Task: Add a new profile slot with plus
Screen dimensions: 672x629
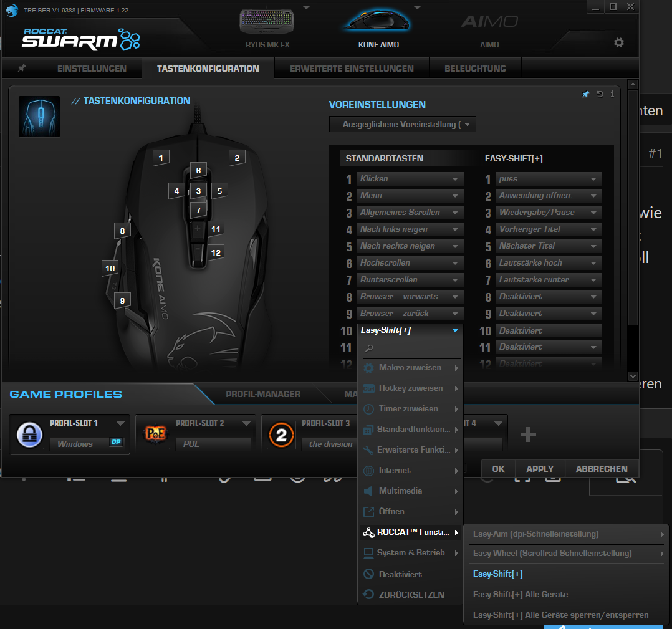Action: [528, 435]
